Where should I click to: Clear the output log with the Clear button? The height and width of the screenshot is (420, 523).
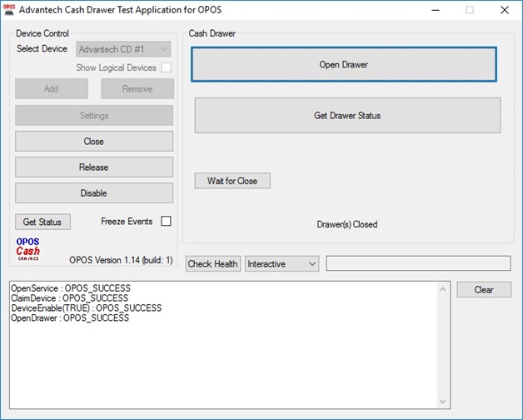tap(484, 290)
